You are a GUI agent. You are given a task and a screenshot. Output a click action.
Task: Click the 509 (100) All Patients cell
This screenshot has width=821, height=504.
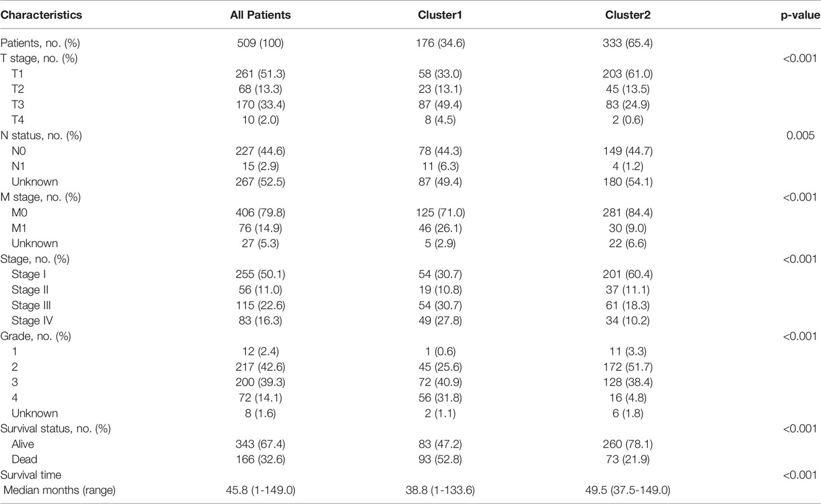coord(260,43)
